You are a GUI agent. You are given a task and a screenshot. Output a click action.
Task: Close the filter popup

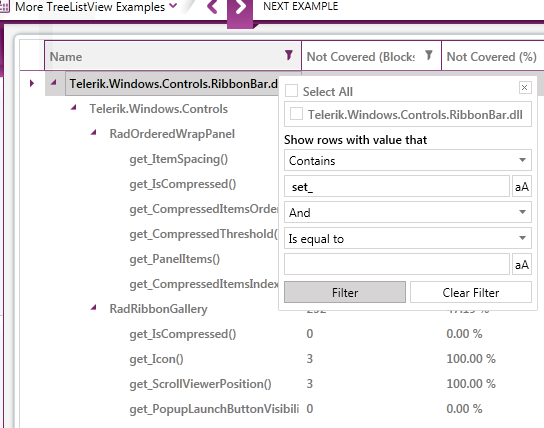click(x=525, y=87)
